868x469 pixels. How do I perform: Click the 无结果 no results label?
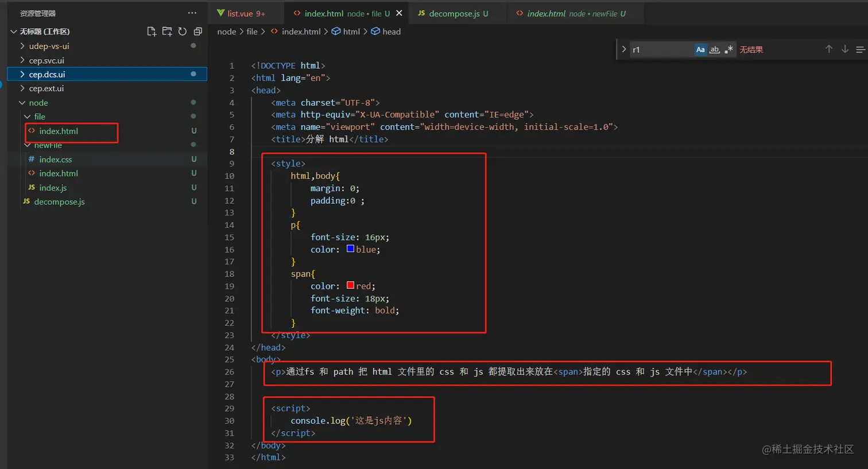point(751,49)
